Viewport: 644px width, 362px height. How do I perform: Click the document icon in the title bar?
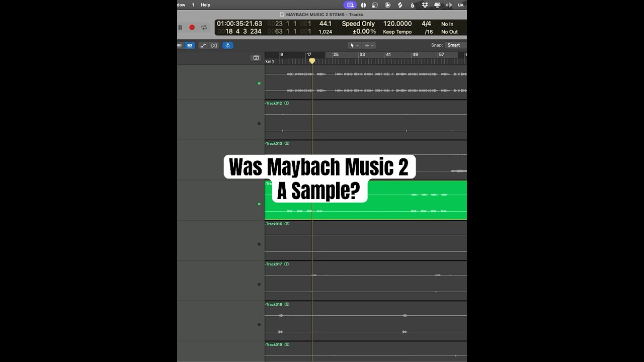click(x=282, y=15)
